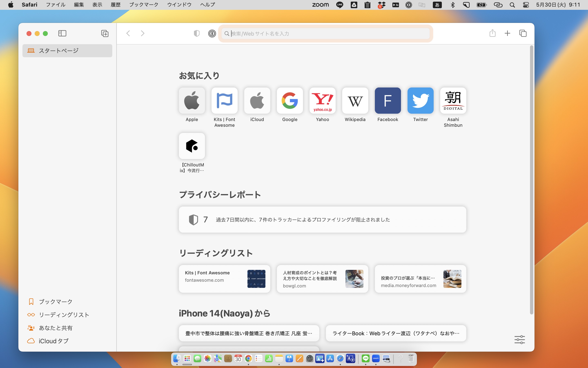
Task: Open the Apple menu
Action: (11, 5)
